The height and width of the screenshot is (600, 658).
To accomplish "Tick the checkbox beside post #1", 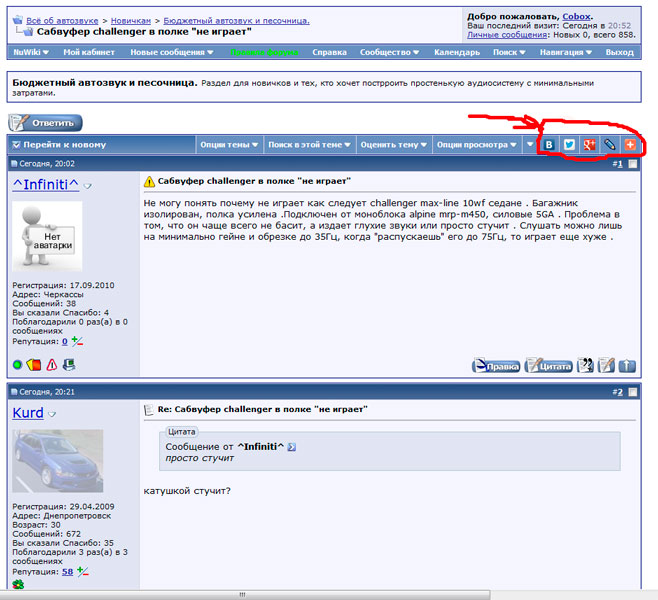I will (632, 164).
